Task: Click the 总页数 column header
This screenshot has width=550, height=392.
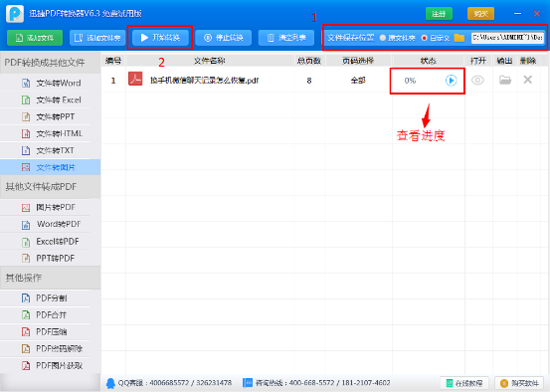Action: [309, 61]
